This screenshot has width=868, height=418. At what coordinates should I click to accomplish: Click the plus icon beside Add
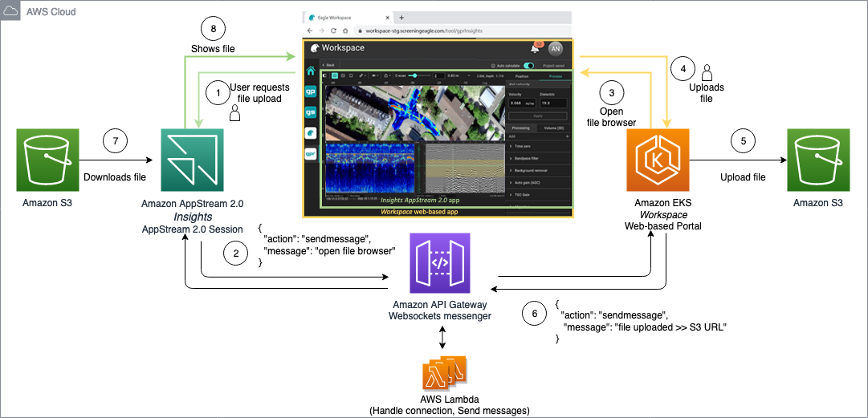pos(567,136)
